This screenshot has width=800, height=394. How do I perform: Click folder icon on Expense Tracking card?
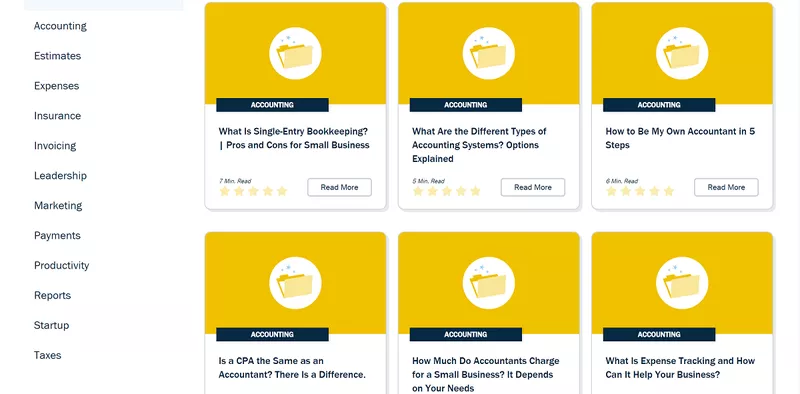(x=682, y=283)
